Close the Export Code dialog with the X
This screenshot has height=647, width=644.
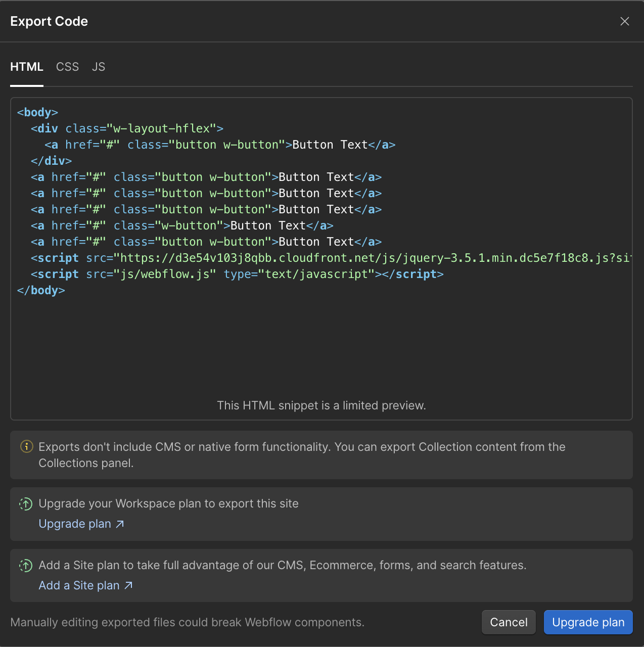tap(625, 21)
